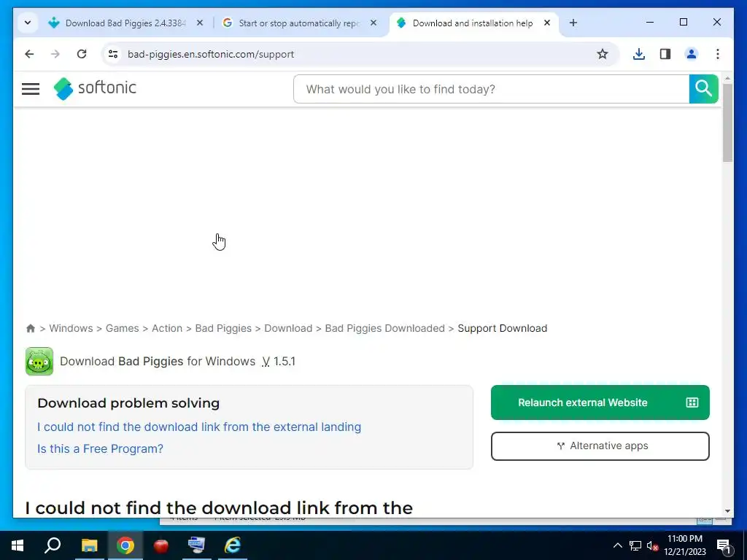747x560 pixels.
Task: Open 'I could not find the download link' link
Action: 199,427
